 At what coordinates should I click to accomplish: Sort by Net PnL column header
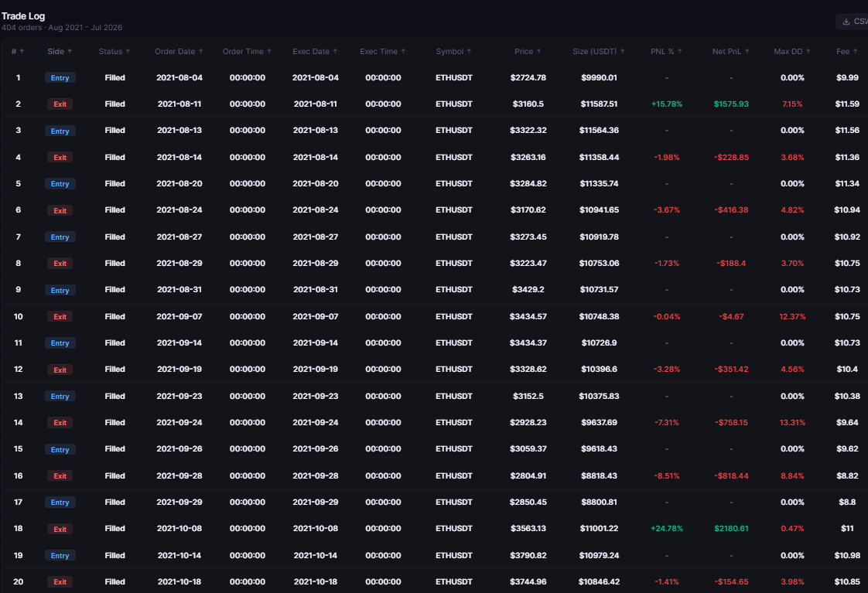point(731,52)
